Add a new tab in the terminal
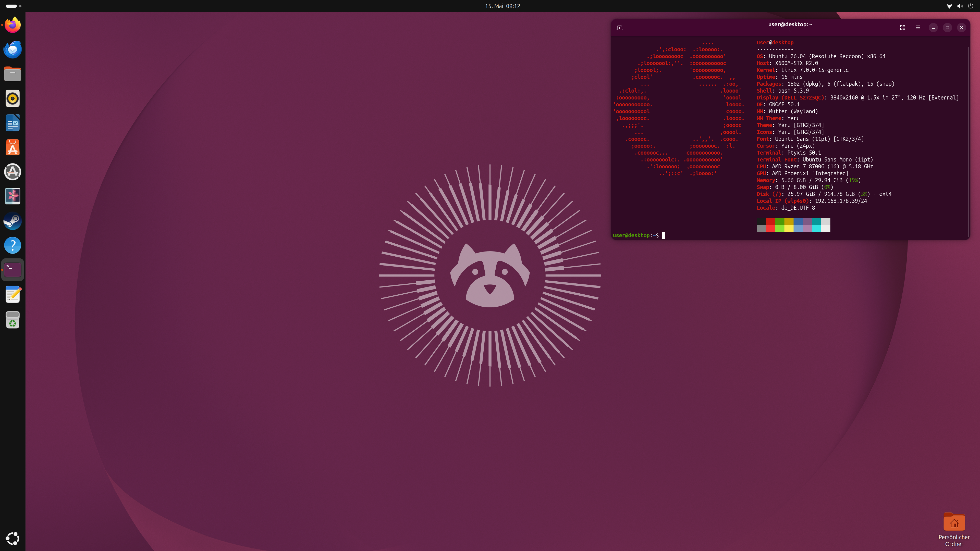 (x=619, y=27)
